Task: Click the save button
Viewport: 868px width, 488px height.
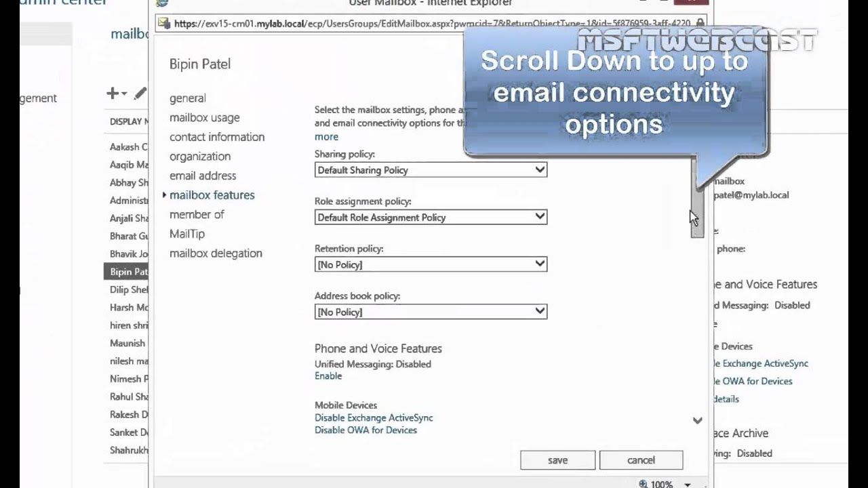Action: (x=557, y=460)
